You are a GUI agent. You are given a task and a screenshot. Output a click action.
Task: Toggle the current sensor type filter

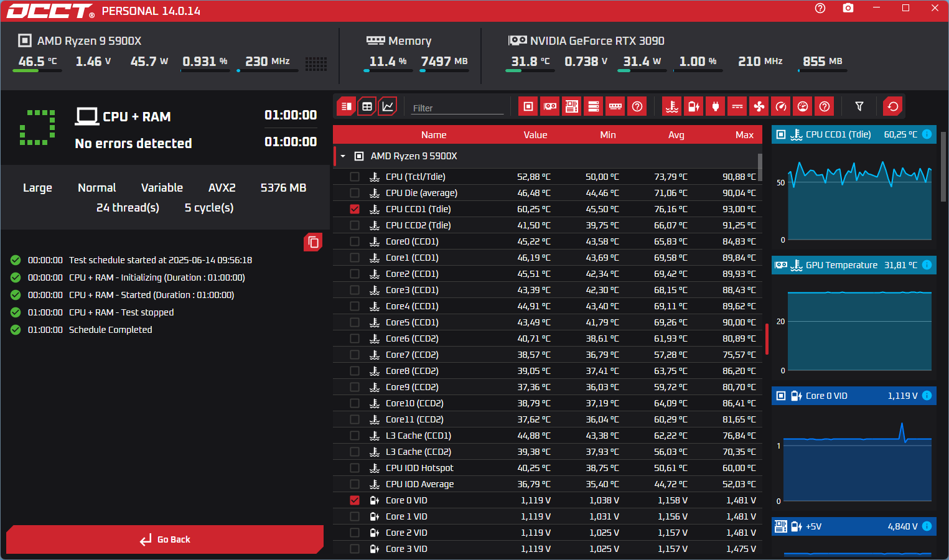coord(737,106)
